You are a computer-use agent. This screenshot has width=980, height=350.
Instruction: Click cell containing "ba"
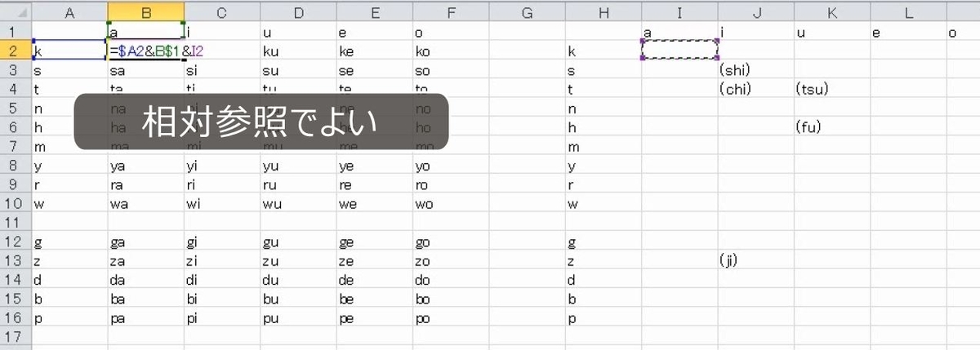click(x=145, y=299)
